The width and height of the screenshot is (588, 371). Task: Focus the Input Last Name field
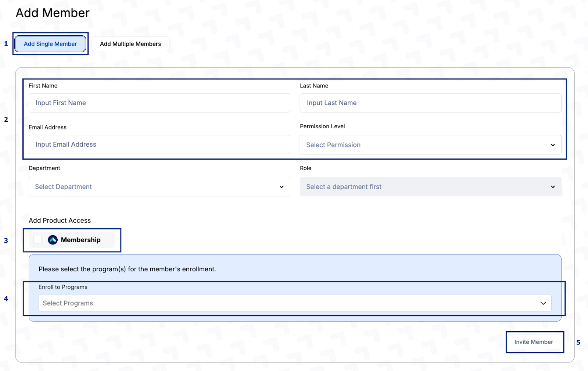tap(430, 103)
